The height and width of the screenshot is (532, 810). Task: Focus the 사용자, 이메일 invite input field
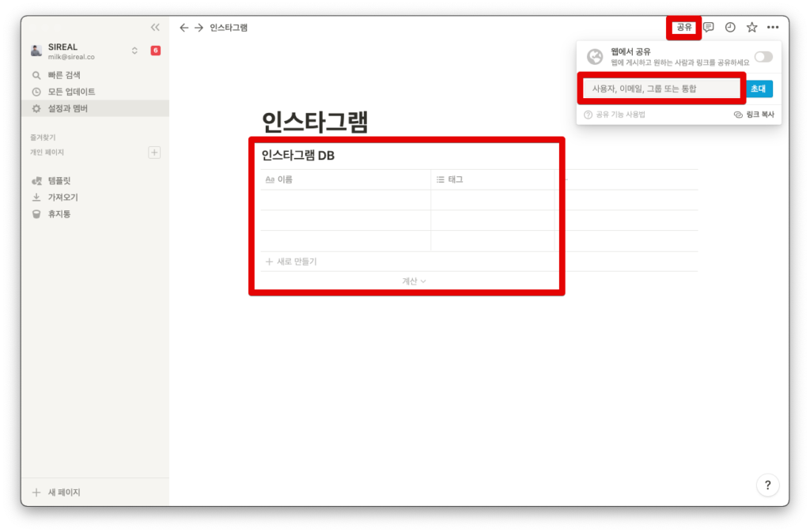[x=661, y=89]
